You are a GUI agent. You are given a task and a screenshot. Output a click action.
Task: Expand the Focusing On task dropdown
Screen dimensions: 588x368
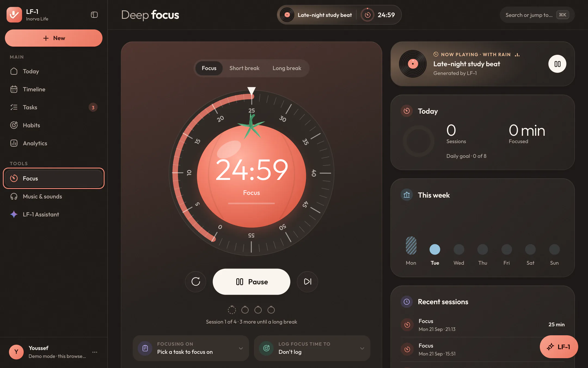coord(191,348)
